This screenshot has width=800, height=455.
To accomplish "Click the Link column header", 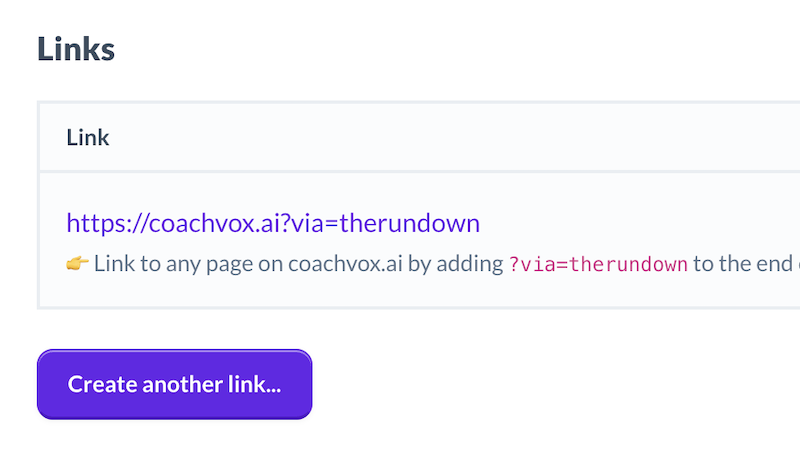I will (88, 137).
